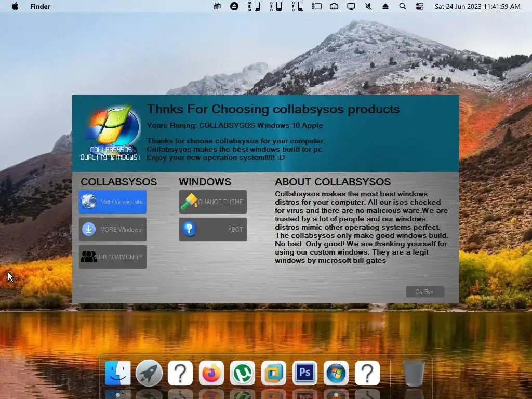Open the Trash in the dock

pyautogui.click(x=414, y=373)
